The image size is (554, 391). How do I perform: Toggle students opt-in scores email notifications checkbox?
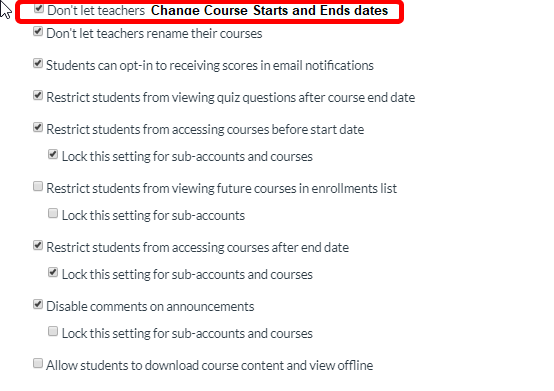pos(38,64)
